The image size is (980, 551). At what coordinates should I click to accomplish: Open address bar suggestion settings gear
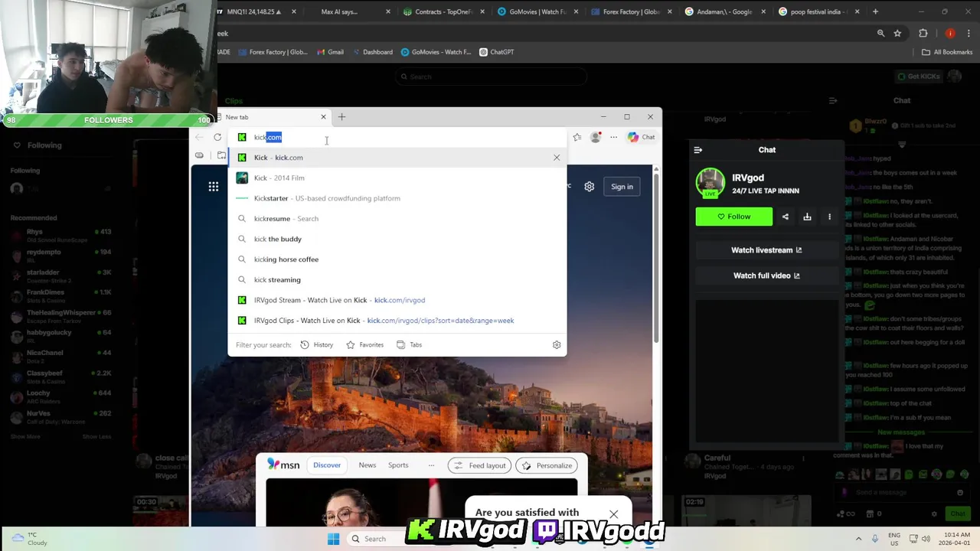click(x=557, y=345)
